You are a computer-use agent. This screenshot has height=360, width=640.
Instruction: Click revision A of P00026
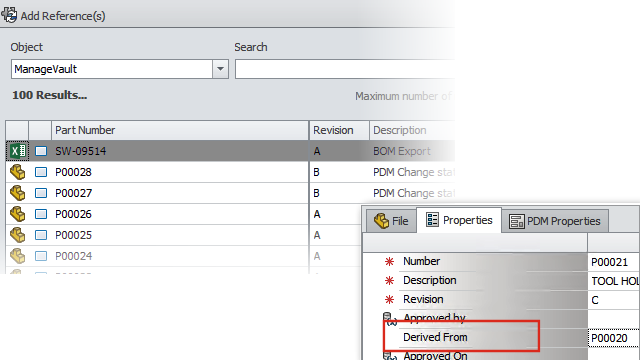pos(317,214)
